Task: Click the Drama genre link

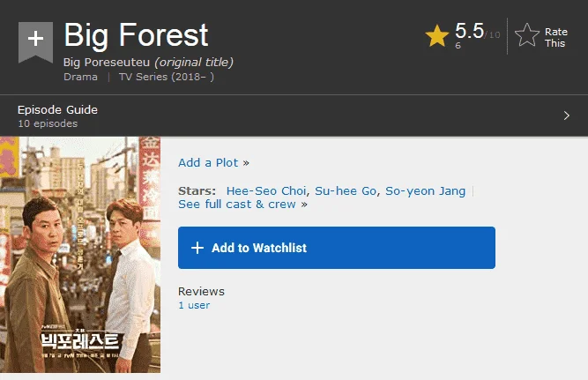Action: 80,77
